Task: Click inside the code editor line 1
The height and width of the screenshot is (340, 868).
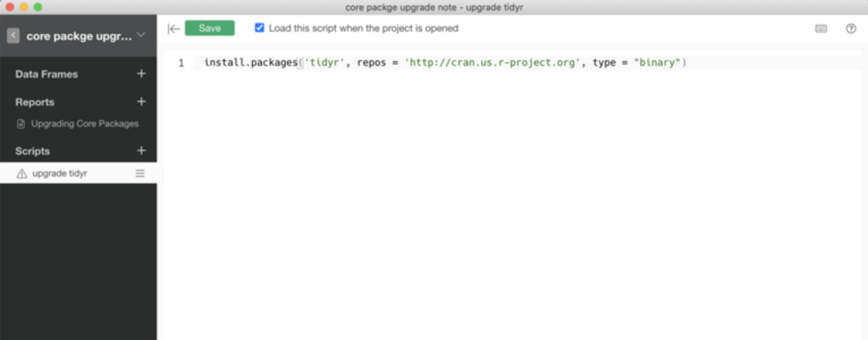Action: click(527, 63)
